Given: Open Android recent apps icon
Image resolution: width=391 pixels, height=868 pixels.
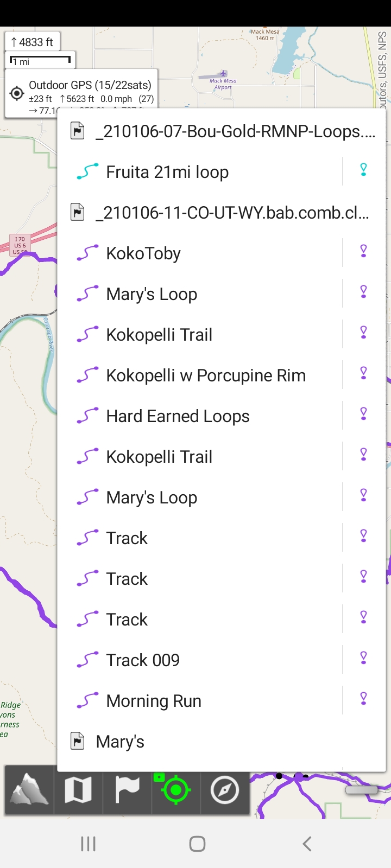Looking at the screenshot, I should click(x=88, y=844).
